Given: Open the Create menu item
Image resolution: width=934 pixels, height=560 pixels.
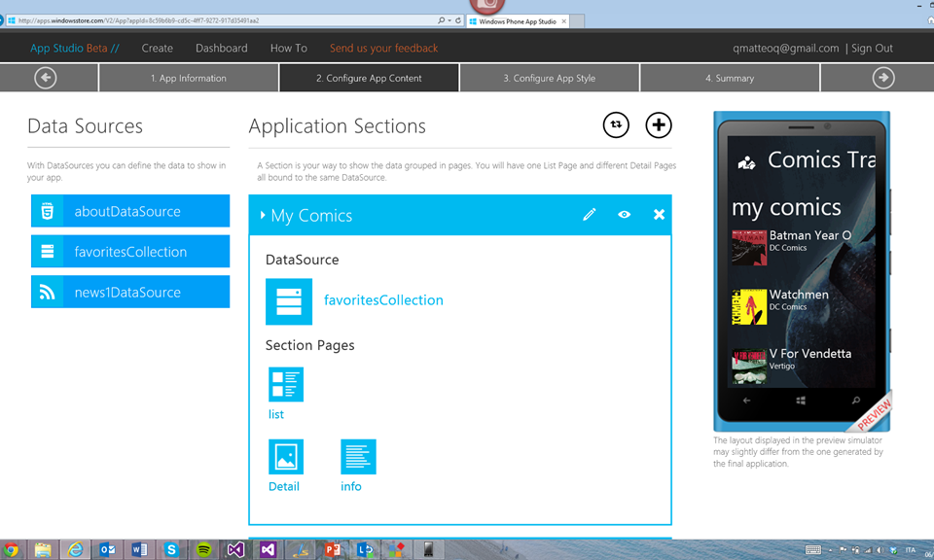Looking at the screenshot, I should pyautogui.click(x=158, y=49).
